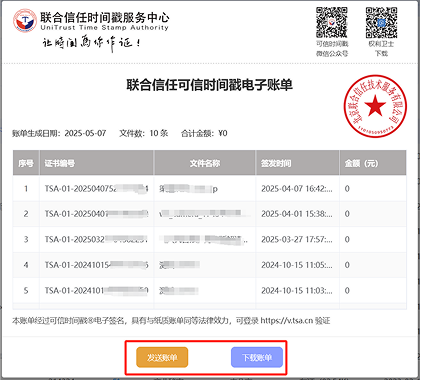Click issue time 2025-04-07 16:42
The height and width of the screenshot is (380, 421).
pyautogui.click(x=297, y=189)
